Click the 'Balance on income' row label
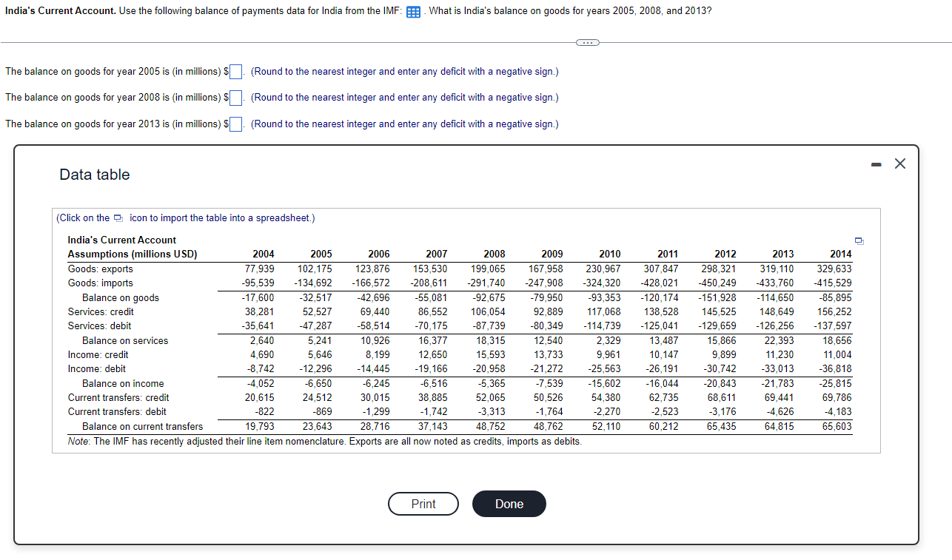952x560 pixels. coord(123,384)
